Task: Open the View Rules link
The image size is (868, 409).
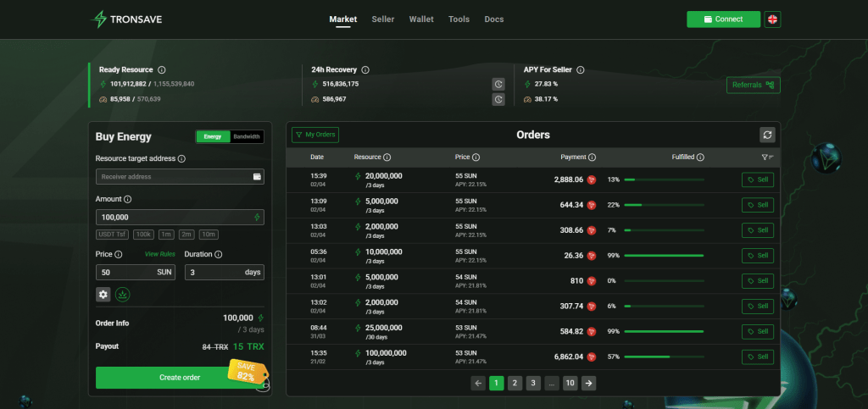Action: (159, 254)
